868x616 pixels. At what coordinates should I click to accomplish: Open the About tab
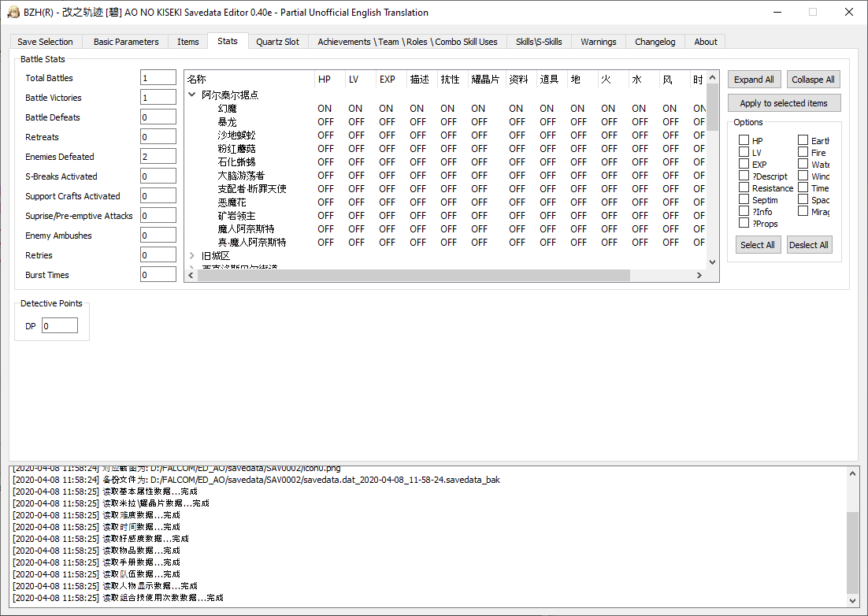pos(706,42)
